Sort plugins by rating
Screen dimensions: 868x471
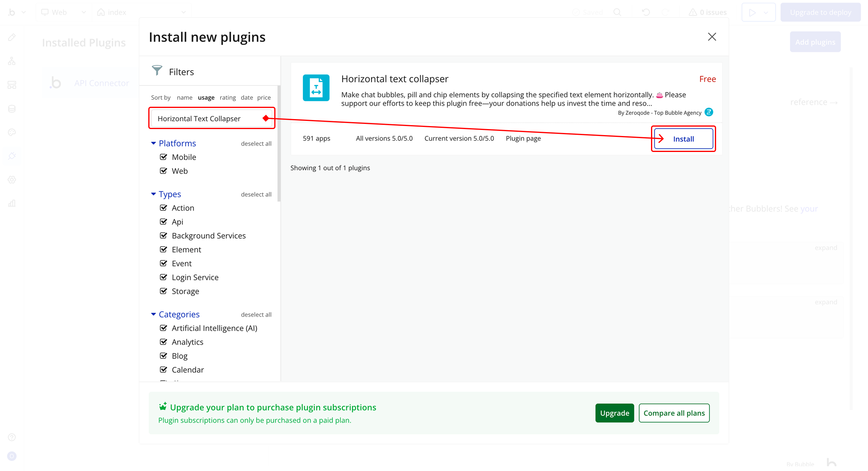tap(228, 97)
